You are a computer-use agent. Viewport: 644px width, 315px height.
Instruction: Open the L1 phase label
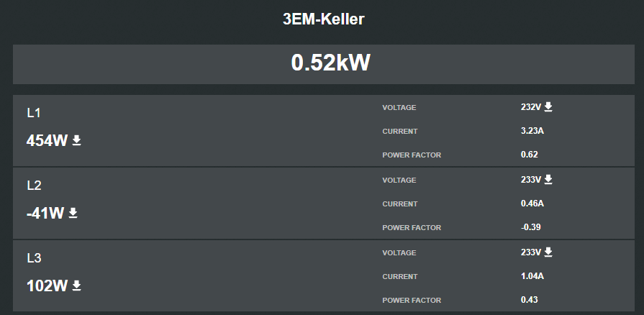(x=34, y=113)
